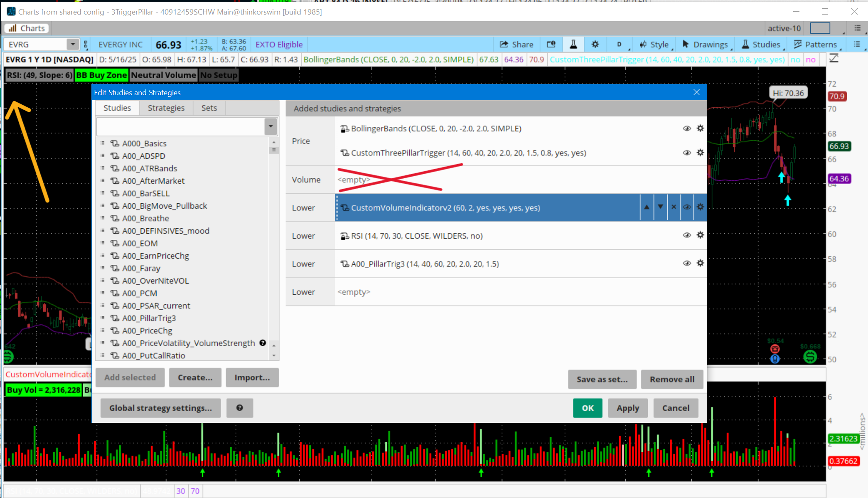Open settings gear for CustomThreePillarTrigger
Viewport: 868px width, 498px height.
pos(700,153)
